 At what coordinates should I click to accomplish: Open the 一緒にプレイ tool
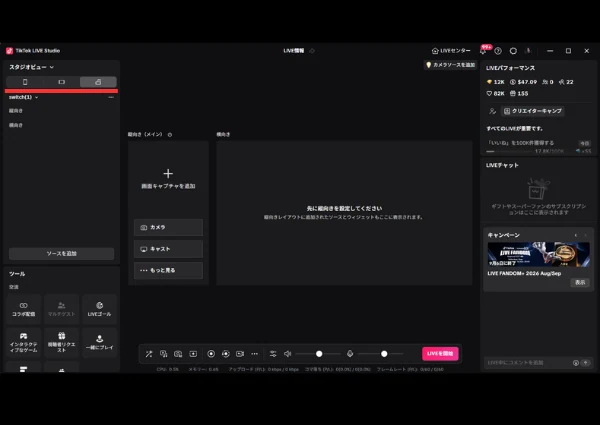point(99,342)
